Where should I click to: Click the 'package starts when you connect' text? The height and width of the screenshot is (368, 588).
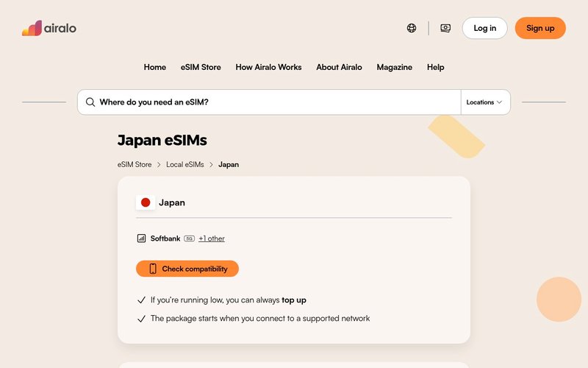(260, 319)
